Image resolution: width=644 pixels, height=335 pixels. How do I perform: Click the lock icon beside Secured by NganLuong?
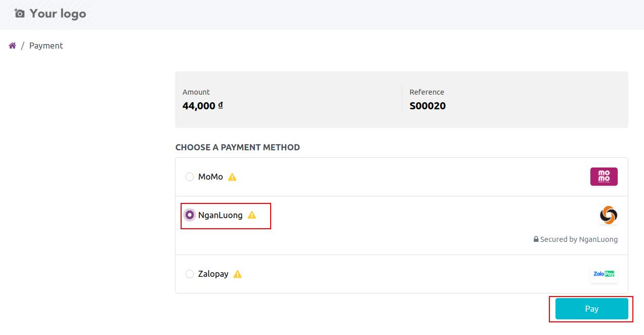(x=536, y=239)
